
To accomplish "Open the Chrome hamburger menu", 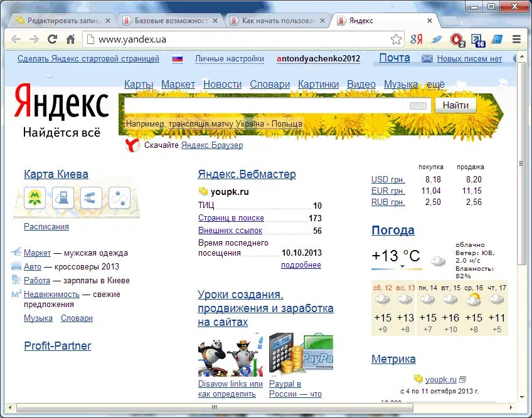I will [516, 39].
